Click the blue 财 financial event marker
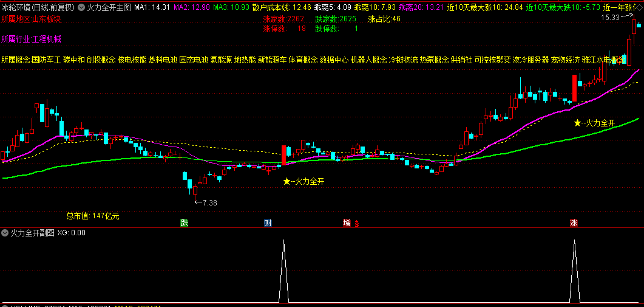This screenshot has height=307, width=644. (x=268, y=223)
